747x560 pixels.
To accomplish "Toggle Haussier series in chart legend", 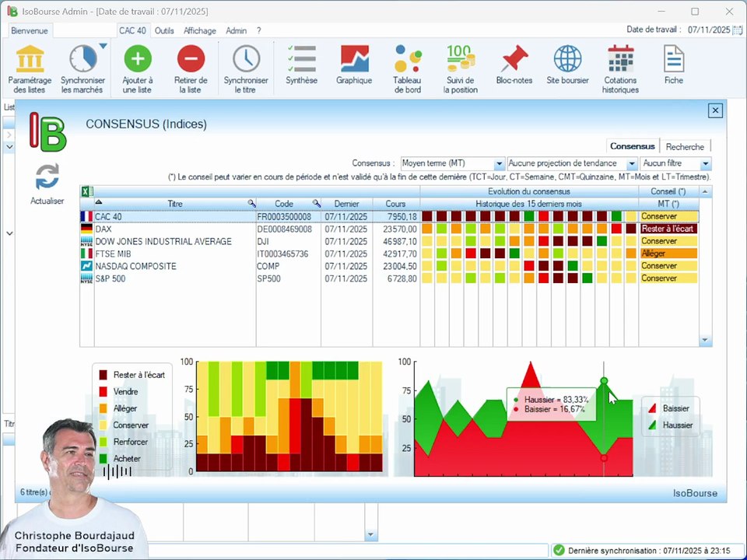I will coord(670,425).
